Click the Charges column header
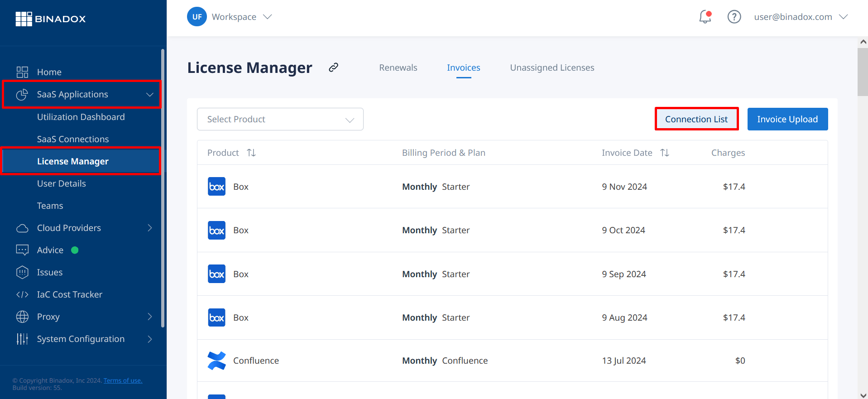This screenshot has height=399, width=868. point(728,153)
